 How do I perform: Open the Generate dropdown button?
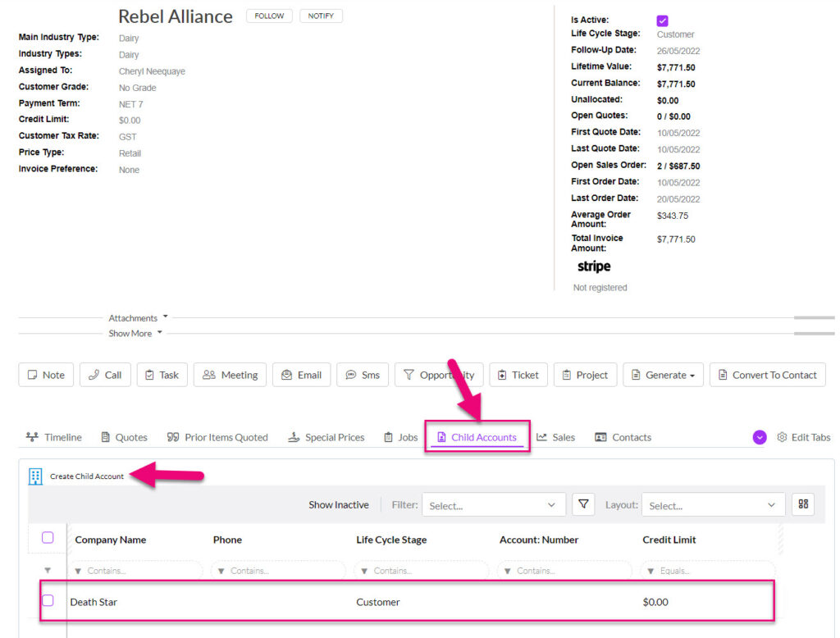[663, 375]
